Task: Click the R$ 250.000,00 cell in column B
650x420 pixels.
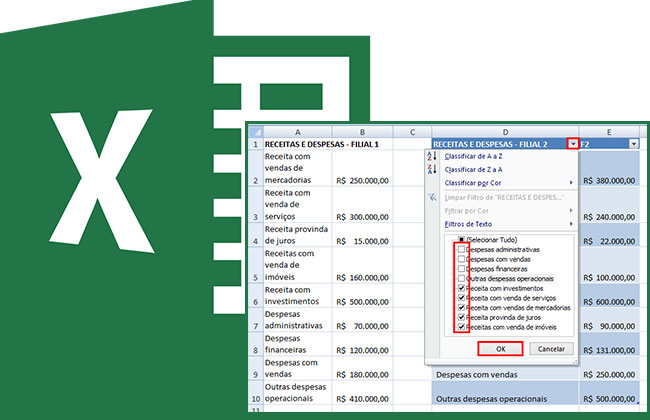Action: (362, 168)
